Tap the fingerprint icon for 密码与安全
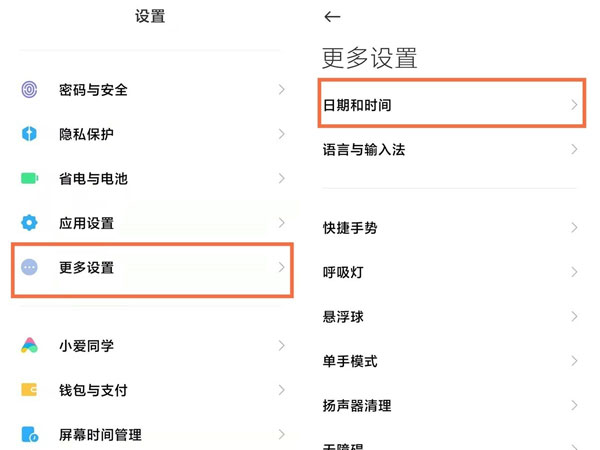 pyautogui.click(x=29, y=90)
